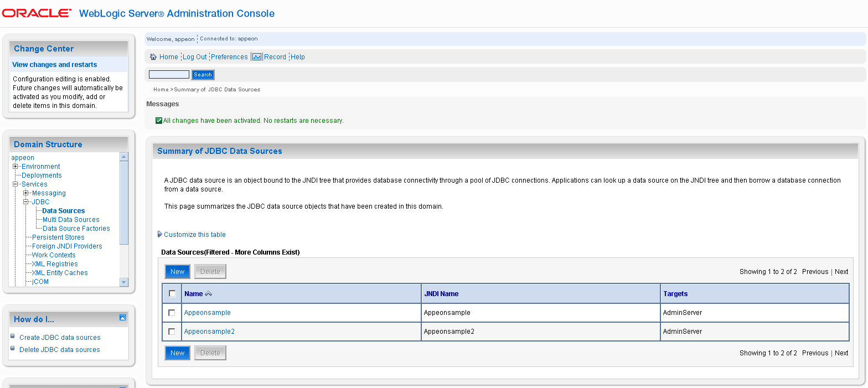Collapse the JDBC tree node

click(25, 201)
